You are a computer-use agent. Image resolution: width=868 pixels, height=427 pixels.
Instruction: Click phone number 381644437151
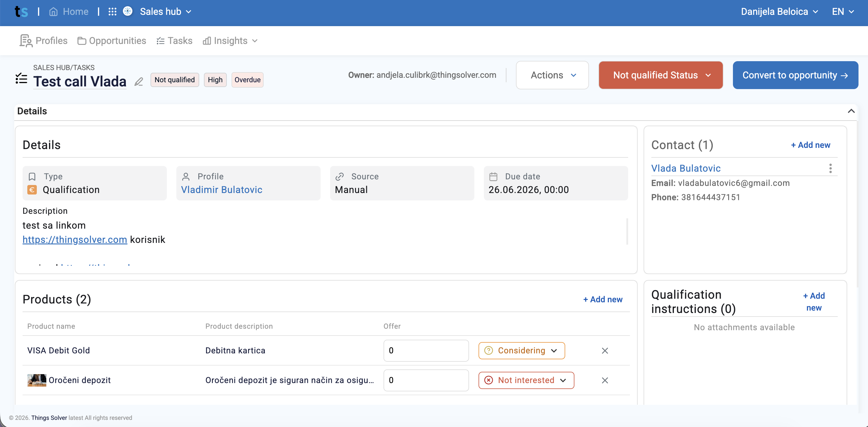(711, 197)
